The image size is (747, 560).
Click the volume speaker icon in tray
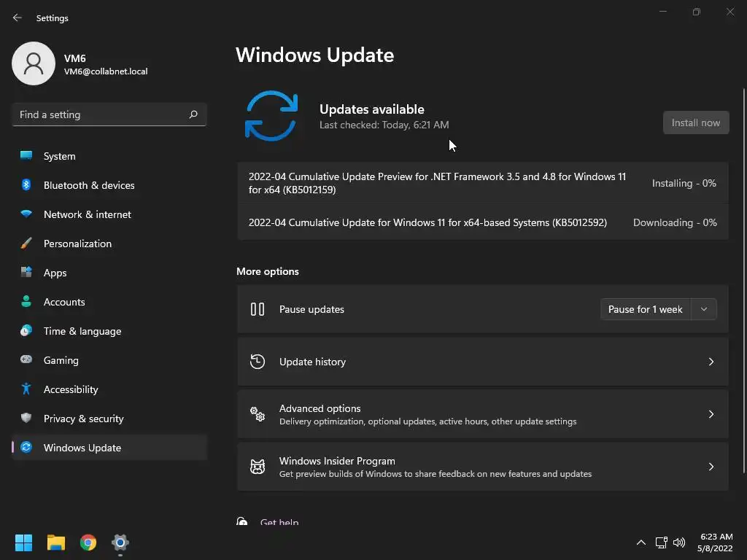[679, 542]
